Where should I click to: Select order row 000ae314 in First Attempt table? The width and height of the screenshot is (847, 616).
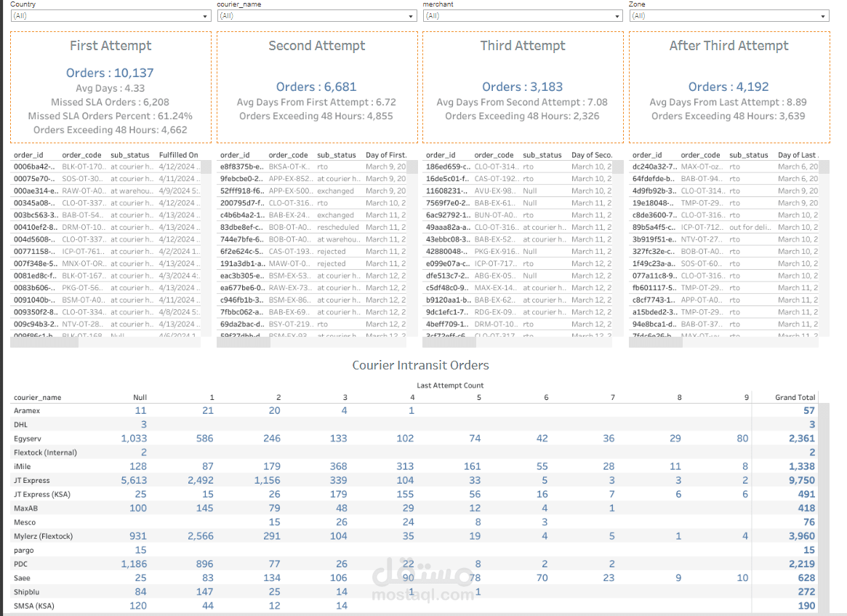(x=106, y=191)
